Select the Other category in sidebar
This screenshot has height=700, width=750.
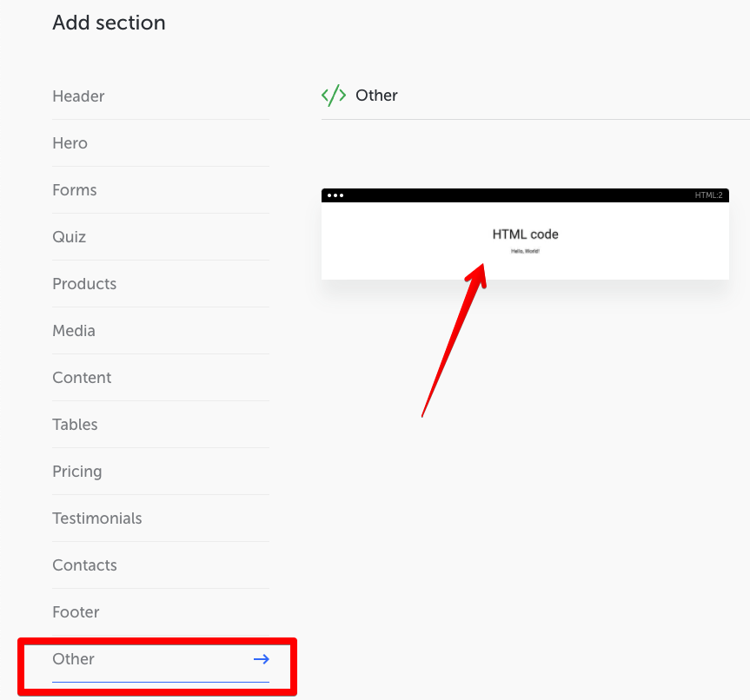74,659
